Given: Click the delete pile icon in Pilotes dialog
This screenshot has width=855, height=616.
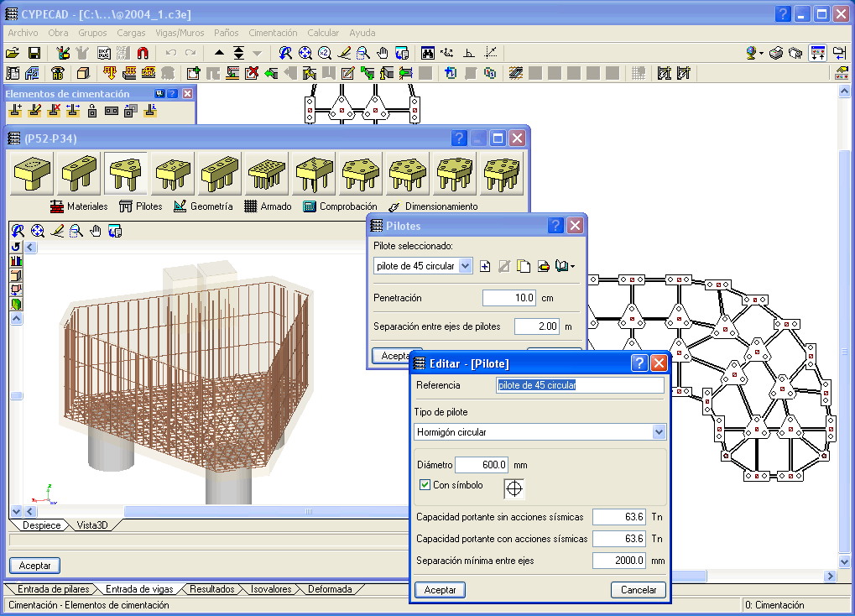Looking at the screenshot, I should [x=543, y=266].
